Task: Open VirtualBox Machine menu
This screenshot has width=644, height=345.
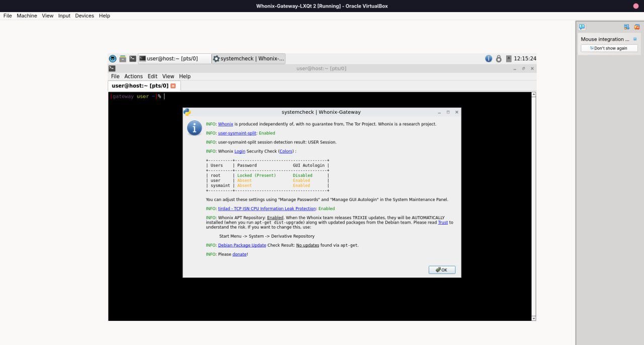Action: point(27,16)
